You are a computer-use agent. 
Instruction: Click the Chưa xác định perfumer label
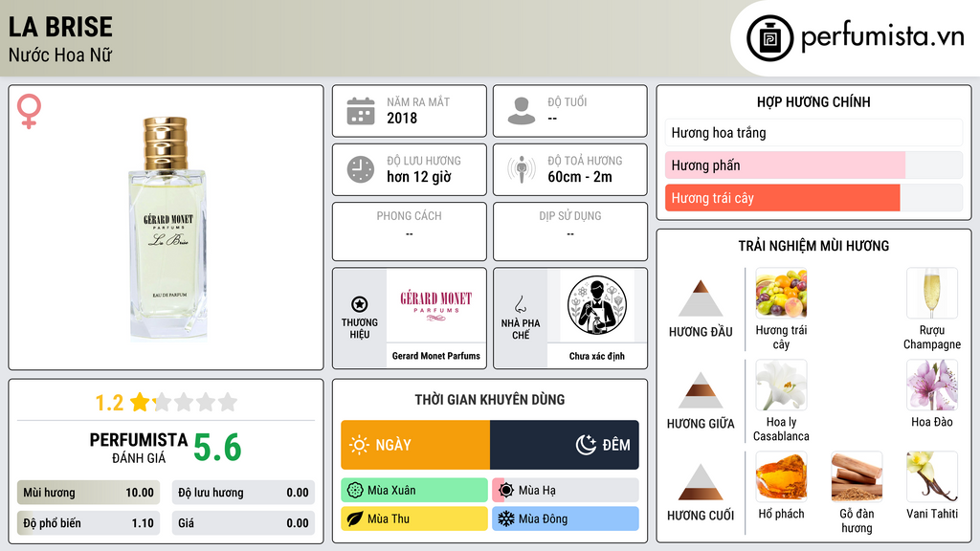pos(597,356)
